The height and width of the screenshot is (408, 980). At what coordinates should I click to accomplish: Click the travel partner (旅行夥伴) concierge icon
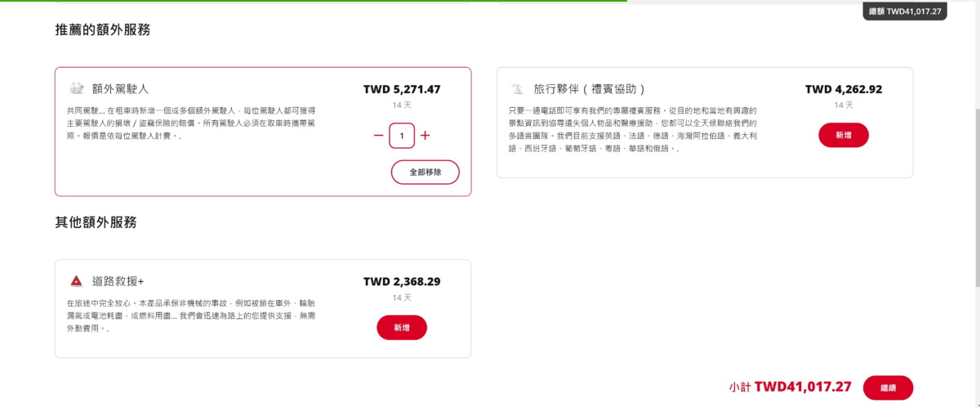click(x=517, y=88)
